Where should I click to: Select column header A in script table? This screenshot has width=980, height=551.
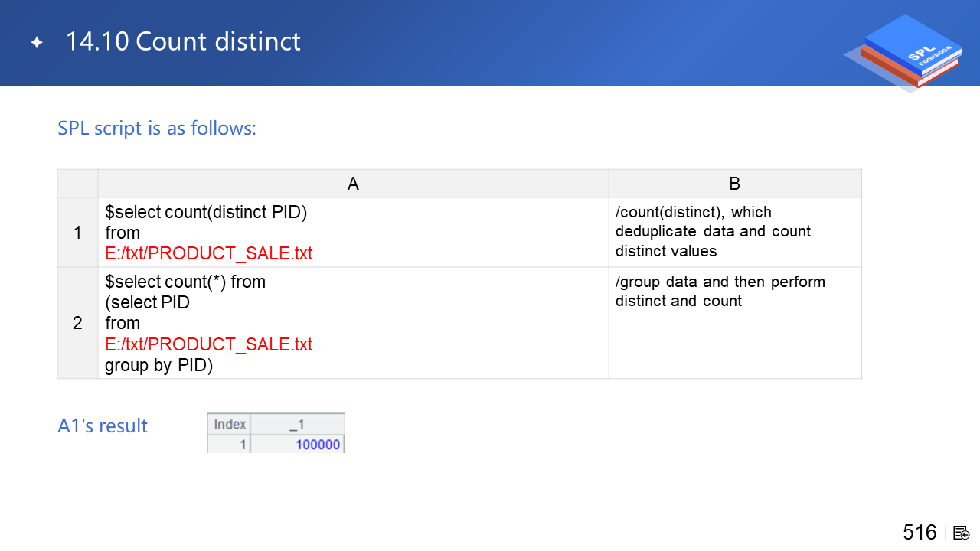(353, 184)
